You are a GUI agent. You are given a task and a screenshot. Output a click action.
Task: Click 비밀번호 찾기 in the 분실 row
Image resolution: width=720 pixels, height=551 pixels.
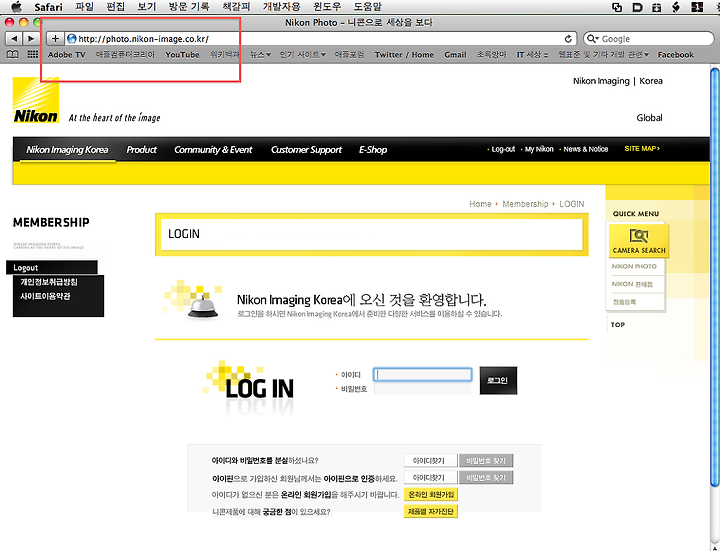click(x=486, y=461)
